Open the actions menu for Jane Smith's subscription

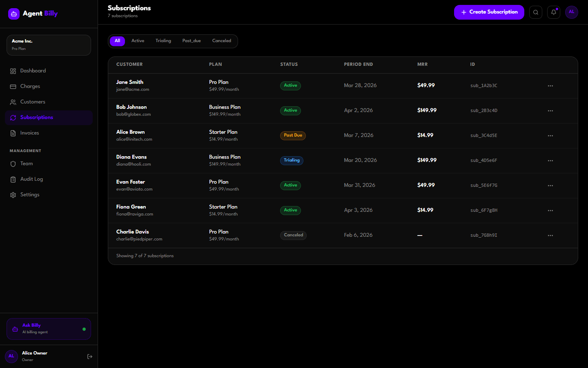pos(550,85)
